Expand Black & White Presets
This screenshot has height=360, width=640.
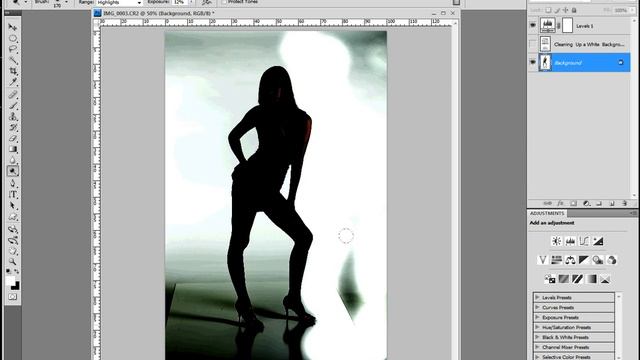537,337
